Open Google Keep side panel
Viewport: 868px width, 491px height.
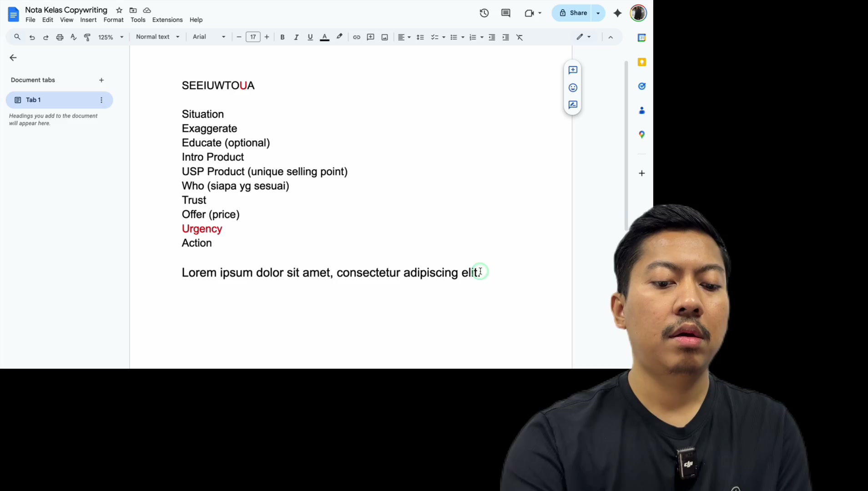[x=641, y=62]
